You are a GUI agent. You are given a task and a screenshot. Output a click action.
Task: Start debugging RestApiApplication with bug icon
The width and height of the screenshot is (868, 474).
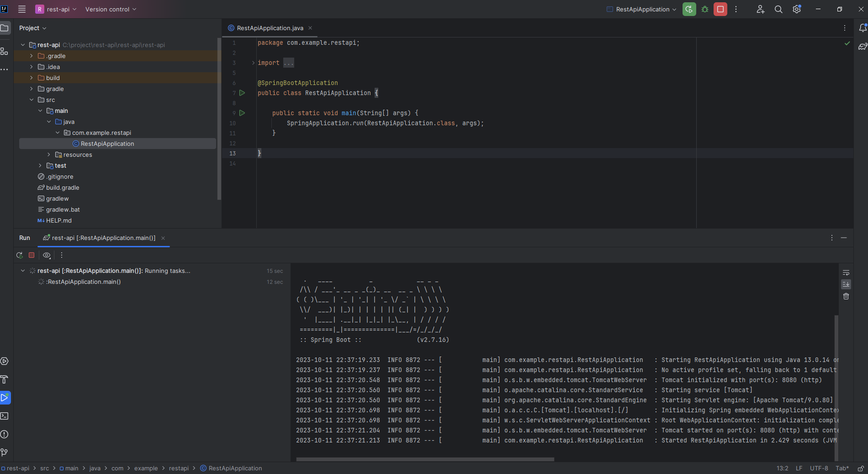click(x=705, y=9)
